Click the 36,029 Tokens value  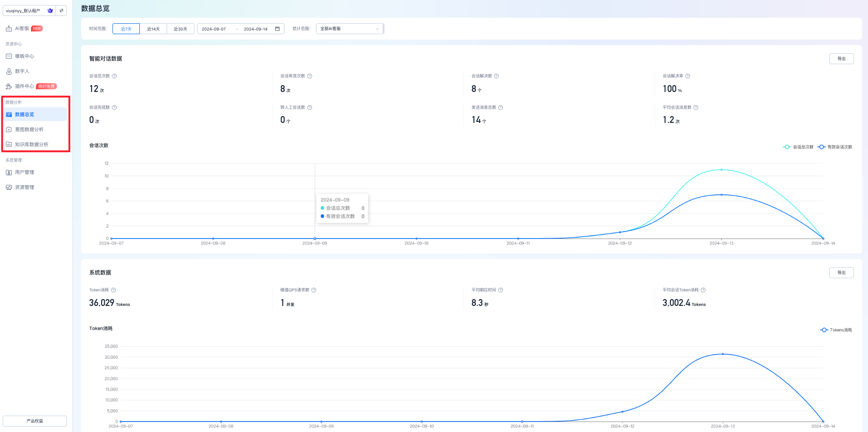tap(110, 303)
